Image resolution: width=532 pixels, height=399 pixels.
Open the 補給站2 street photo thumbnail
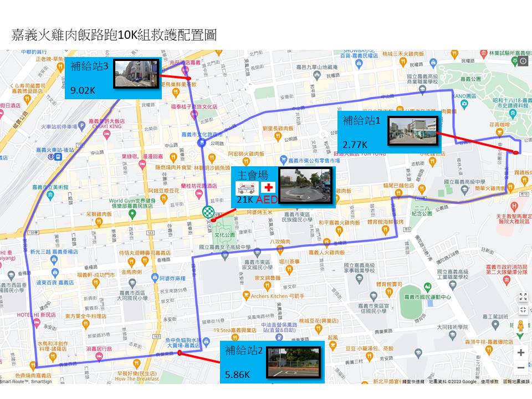click(x=294, y=362)
